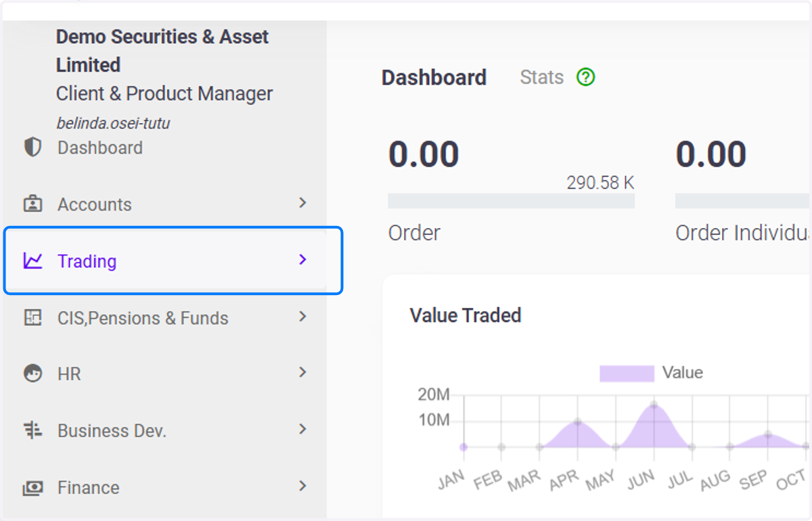Click Client & Product Manager role text

(164, 93)
